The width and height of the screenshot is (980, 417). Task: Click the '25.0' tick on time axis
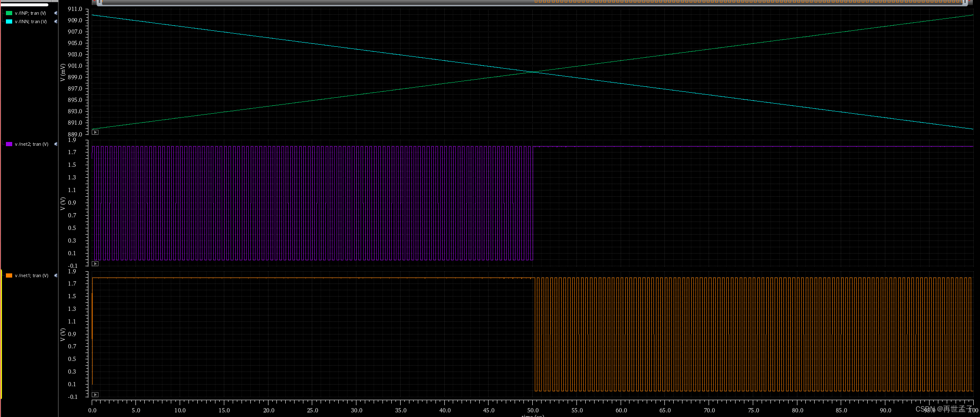(x=312, y=410)
